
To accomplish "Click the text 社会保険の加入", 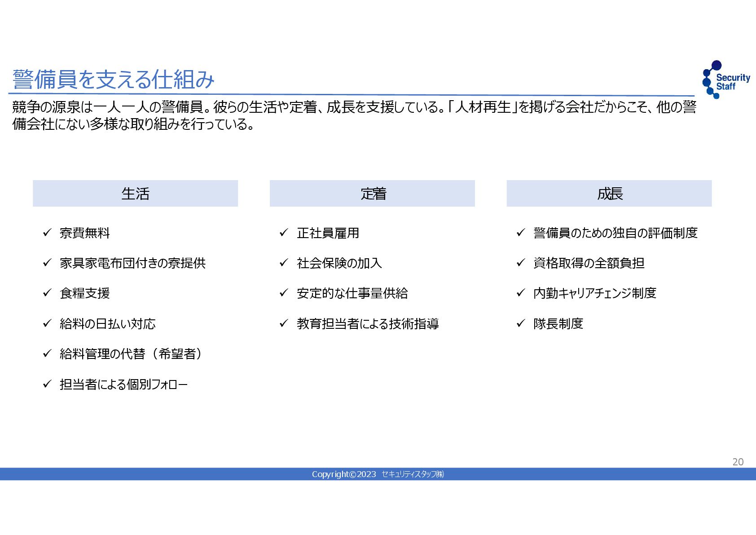I will (339, 263).
